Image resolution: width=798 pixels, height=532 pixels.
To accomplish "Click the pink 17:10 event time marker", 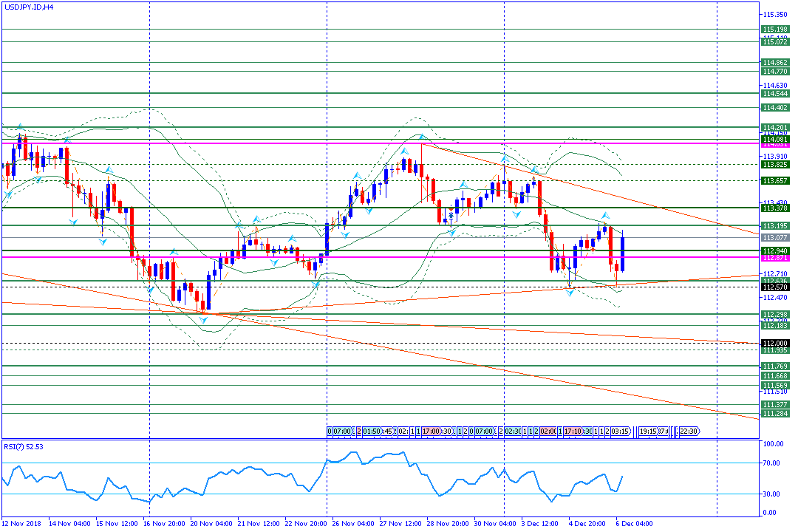I will click(573, 432).
